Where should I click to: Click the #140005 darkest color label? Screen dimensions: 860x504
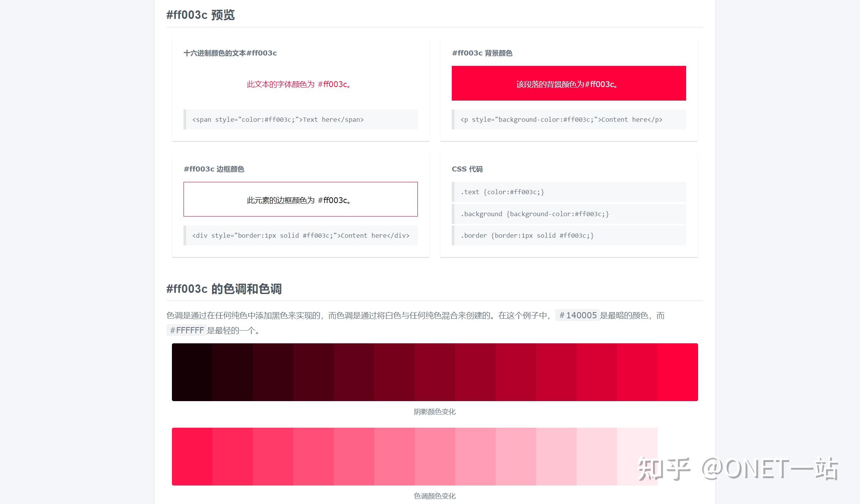(577, 315)
